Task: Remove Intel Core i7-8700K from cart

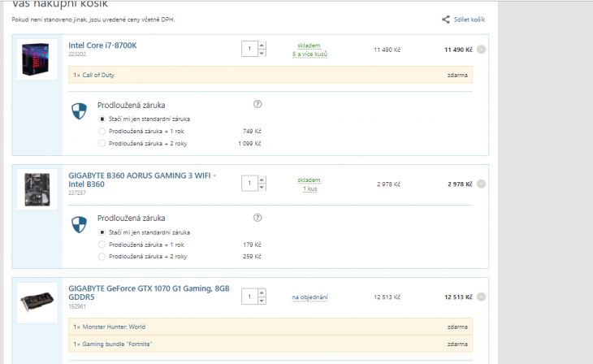Action: pos(481,50)
